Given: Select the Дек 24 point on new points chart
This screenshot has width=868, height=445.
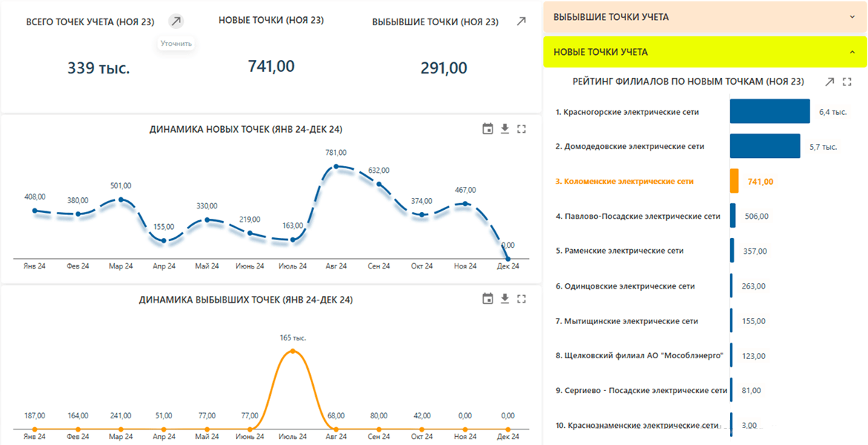Looking at the screenshot, I should pyautogui.click(x=508, y=259).
